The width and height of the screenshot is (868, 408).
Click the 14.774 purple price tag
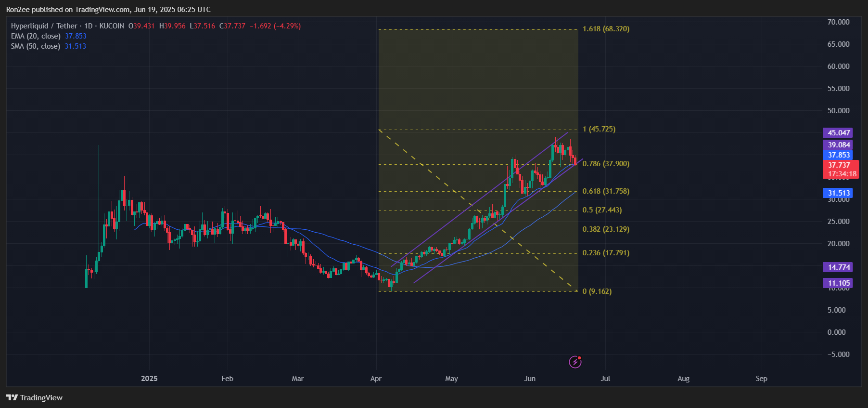[838, 267]
